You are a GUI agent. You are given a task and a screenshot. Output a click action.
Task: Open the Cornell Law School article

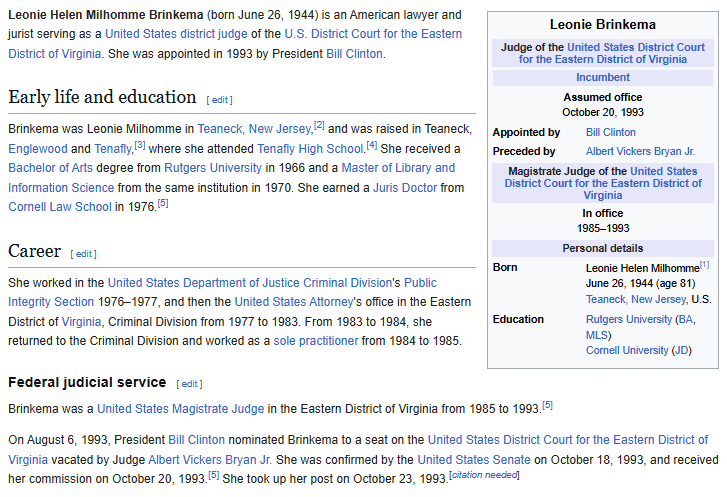[59, 206]
